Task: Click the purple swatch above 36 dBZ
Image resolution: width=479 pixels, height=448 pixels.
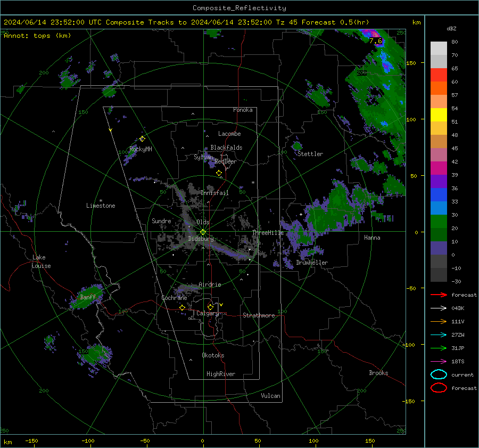Action: [x=439, y=181]
